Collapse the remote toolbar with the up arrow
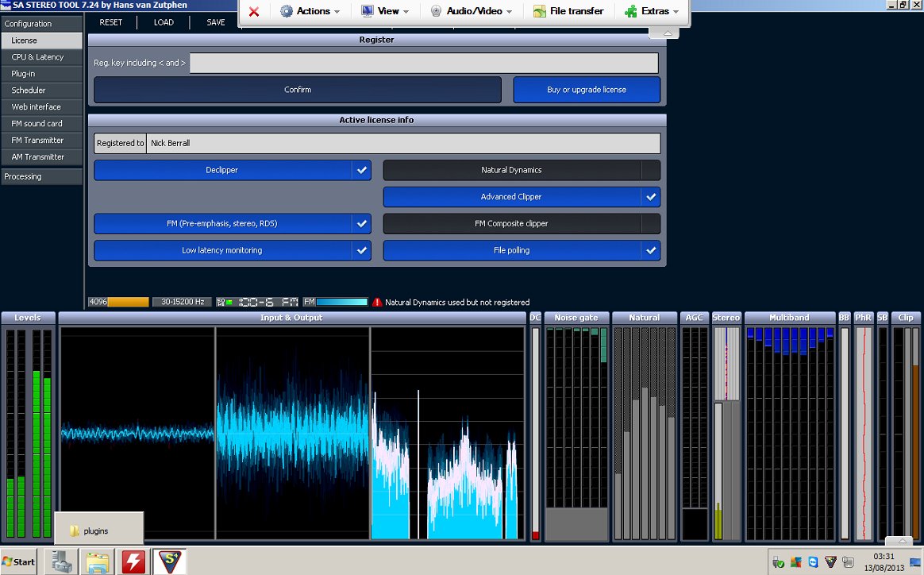Screen dimensions: 924x575 click(x=668, y=33)
